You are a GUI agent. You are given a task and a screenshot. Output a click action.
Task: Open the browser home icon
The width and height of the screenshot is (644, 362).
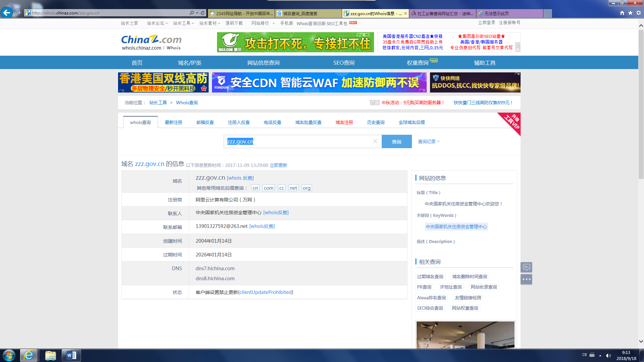pos(622,13)
